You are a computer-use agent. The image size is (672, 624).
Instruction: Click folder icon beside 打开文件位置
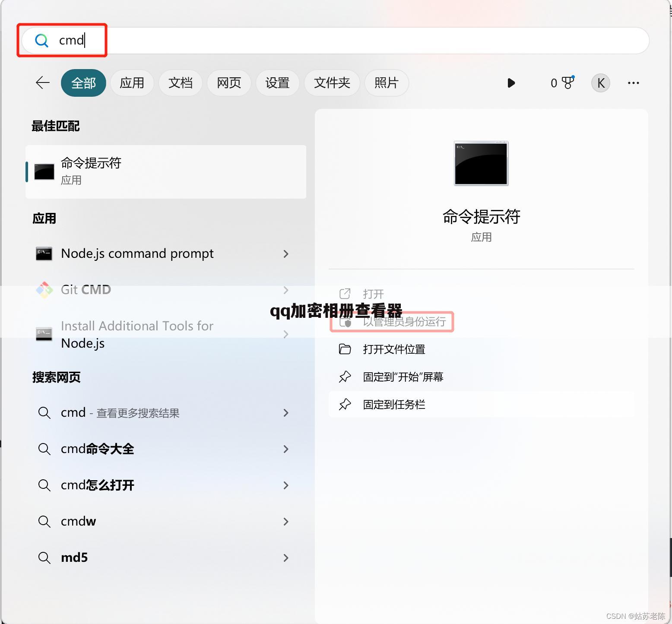[345, 349]
